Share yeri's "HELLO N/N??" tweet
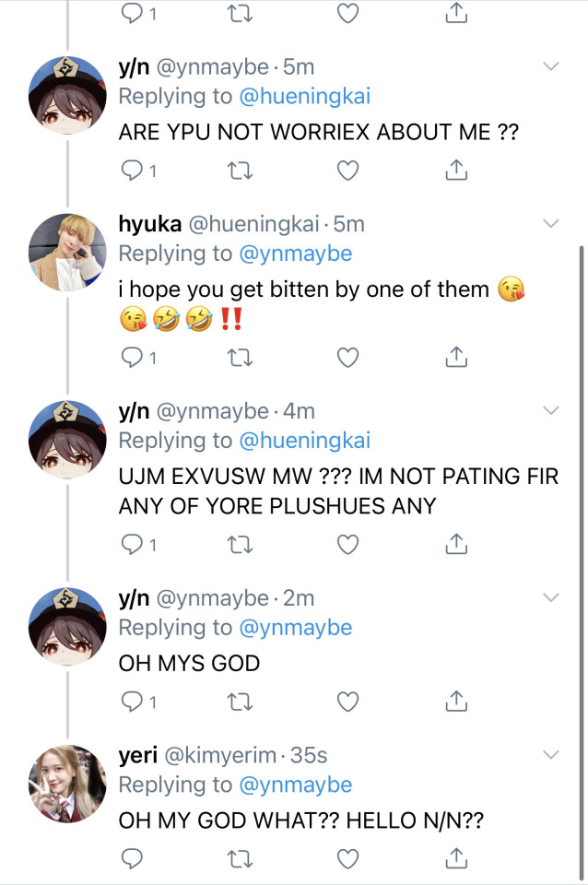Image resolution: width=588 pixels, height=885 pixels. pyautogui.click(x=453, y=859)
